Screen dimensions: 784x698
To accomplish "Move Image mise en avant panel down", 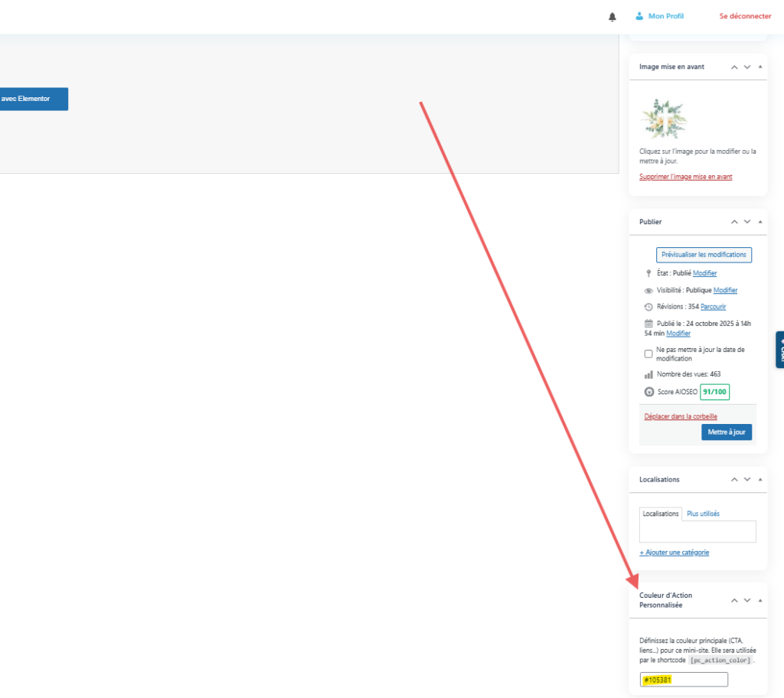I will [x=747, y=67].
